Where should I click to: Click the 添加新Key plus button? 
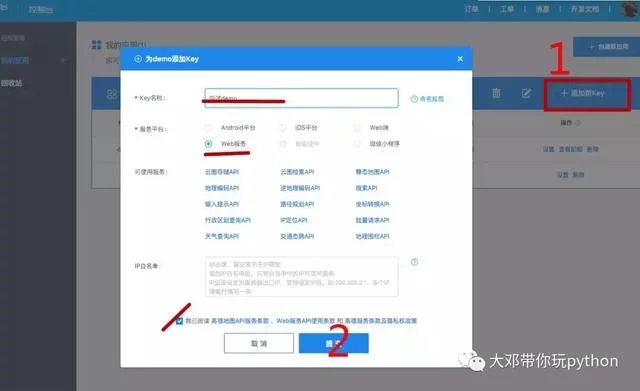click(582, 93)
